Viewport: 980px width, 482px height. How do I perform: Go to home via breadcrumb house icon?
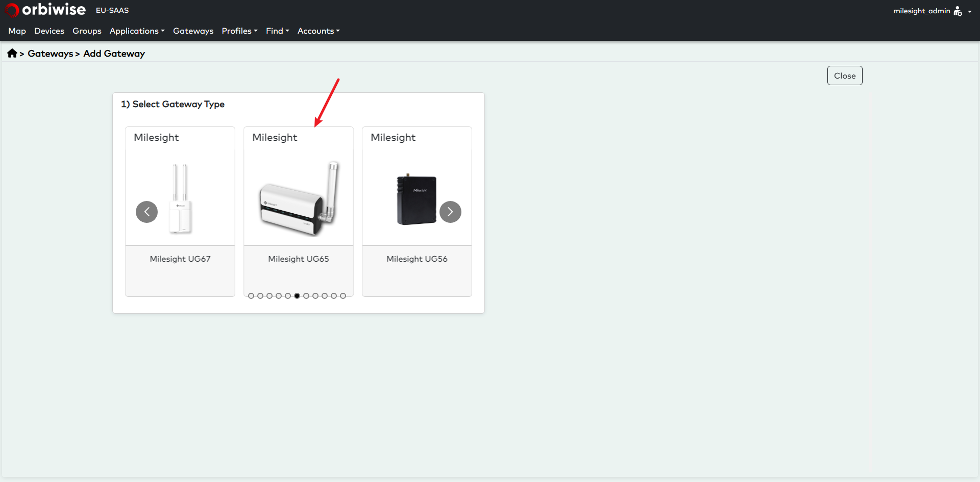click(x=12, y=53)
